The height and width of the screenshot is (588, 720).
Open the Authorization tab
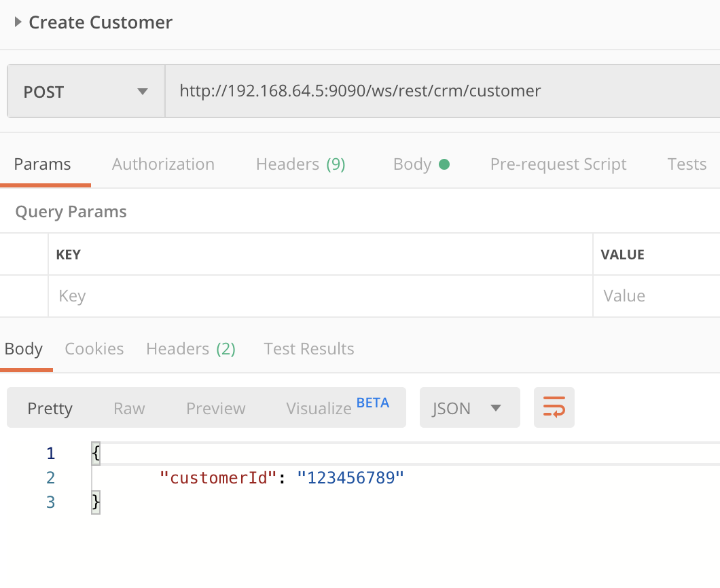163,164
